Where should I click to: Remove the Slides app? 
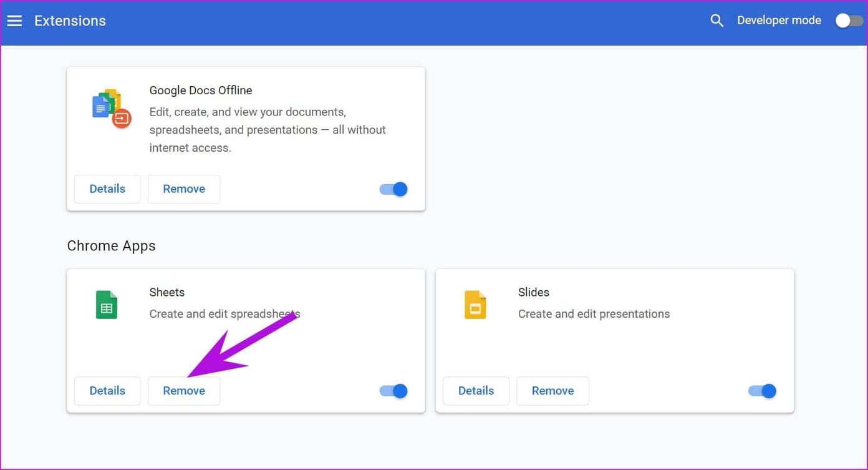pos(552,391)
